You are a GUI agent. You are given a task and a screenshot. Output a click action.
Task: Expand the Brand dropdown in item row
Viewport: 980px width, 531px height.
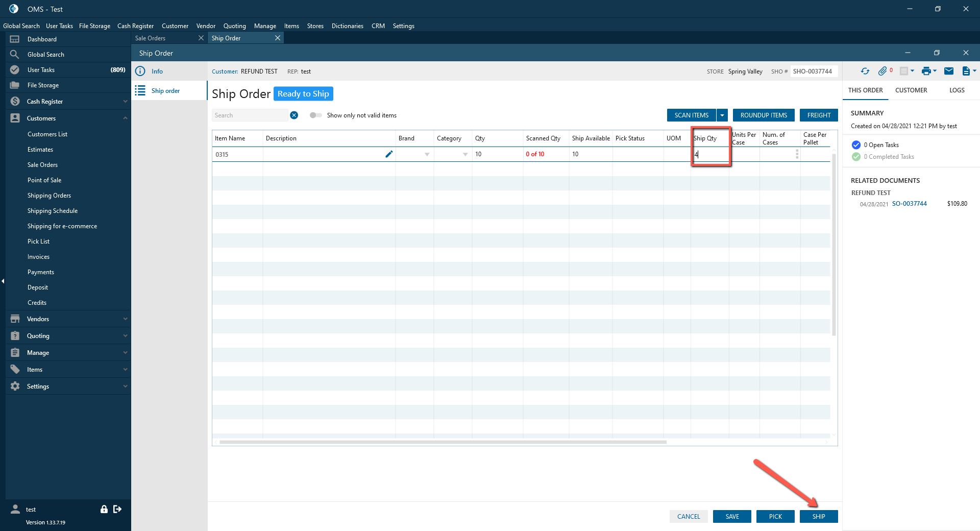tap(427, 154)
